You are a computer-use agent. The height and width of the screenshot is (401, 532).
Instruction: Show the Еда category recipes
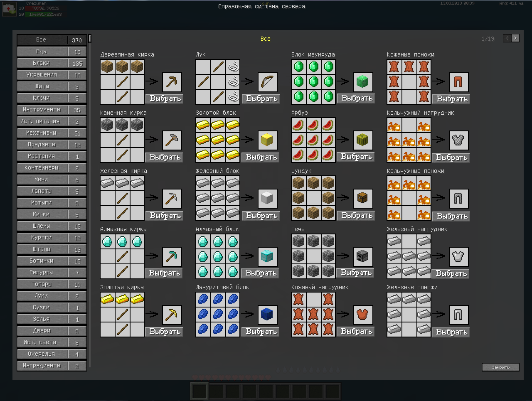42,52
